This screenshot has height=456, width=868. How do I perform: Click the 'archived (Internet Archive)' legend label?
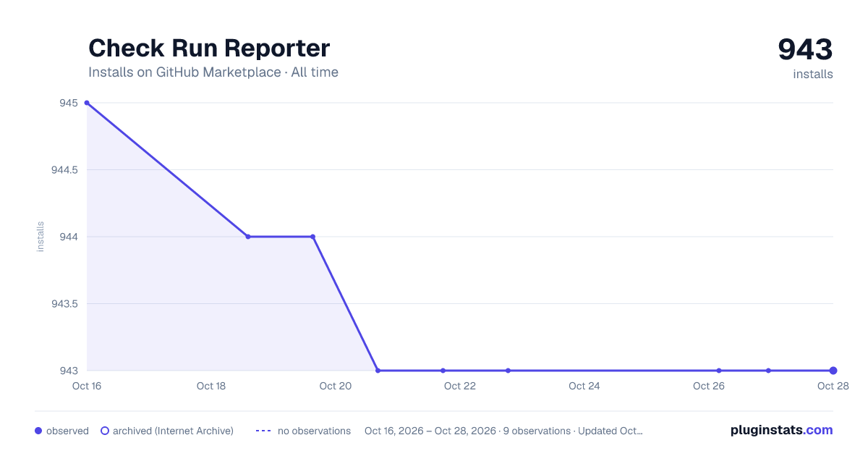(173, 431)
